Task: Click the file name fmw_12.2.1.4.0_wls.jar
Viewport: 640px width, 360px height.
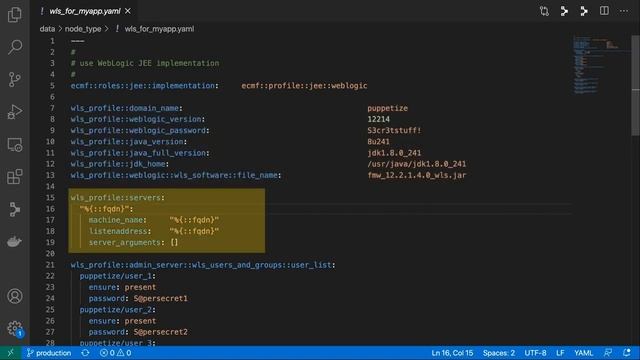Action: click(416, 175)
